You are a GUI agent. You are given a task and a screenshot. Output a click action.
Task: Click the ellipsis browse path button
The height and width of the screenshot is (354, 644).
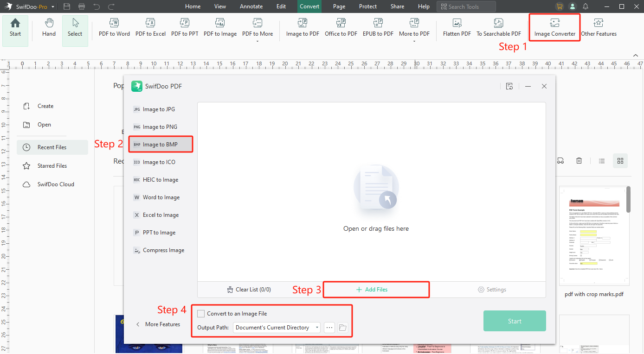329,328
